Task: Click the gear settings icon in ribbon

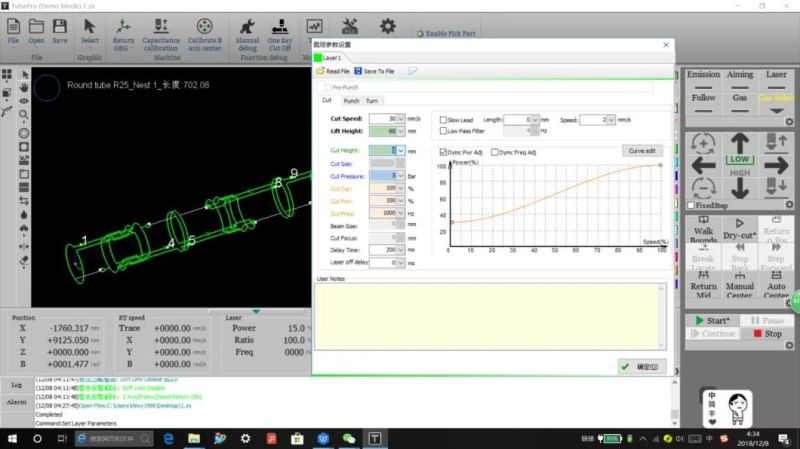Action: (x=388, y=27)
